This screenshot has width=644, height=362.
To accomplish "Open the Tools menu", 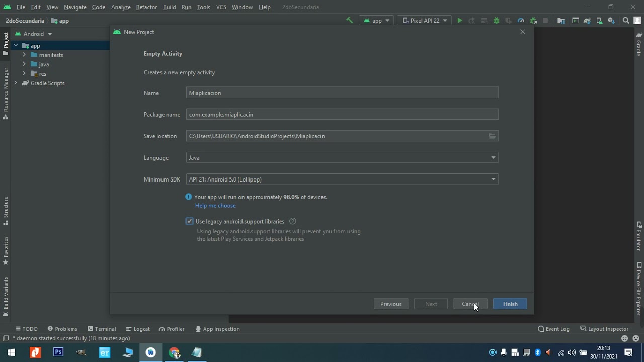I will (x=203, y=7).
